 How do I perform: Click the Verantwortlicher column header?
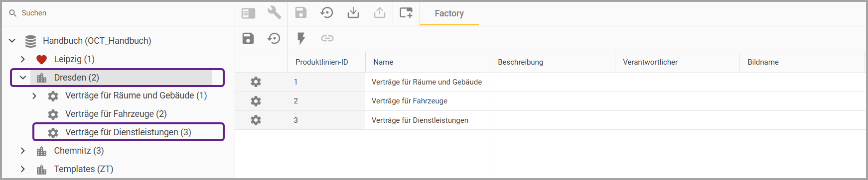[x=677, y=62]
